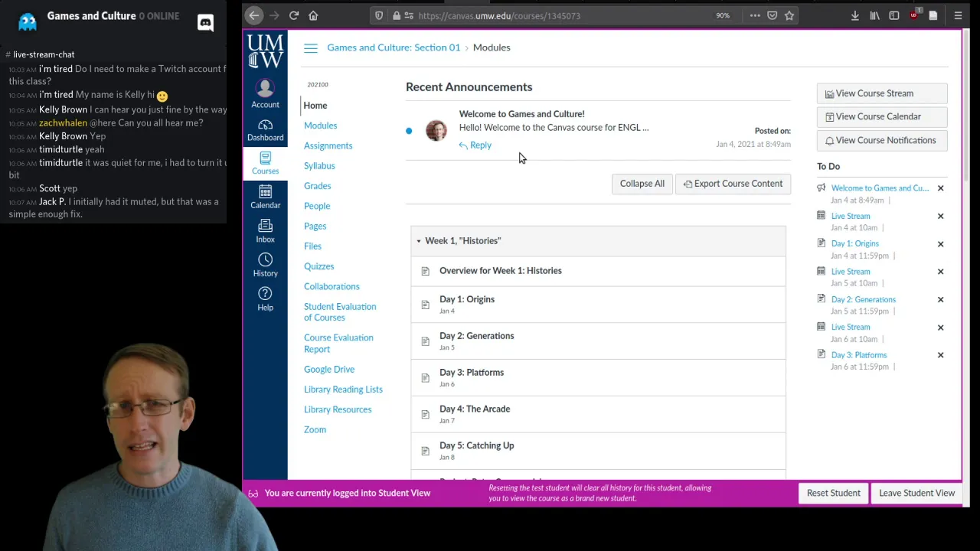Open the Pages course menu item

(315, 226)
